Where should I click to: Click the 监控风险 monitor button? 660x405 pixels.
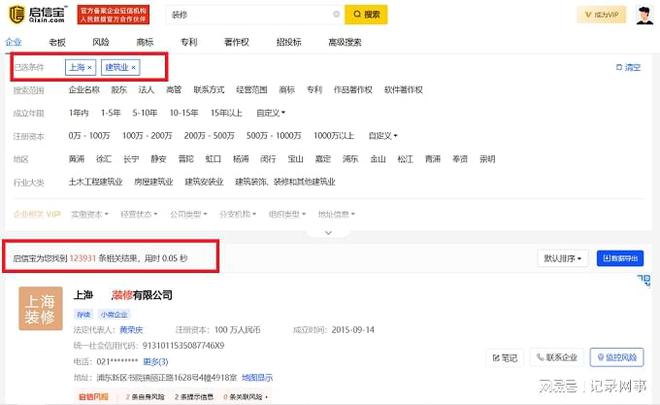617,357
